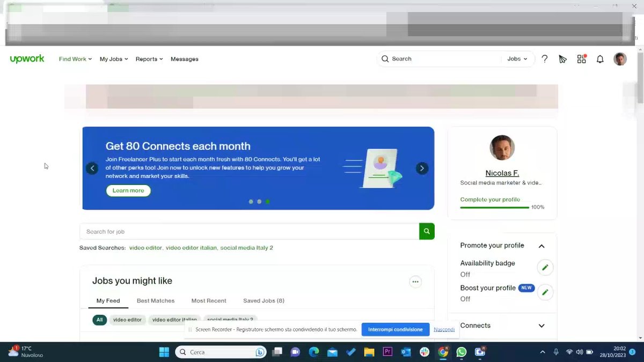
Task: Select the All feed filter chip
Action: click(99, 320)
